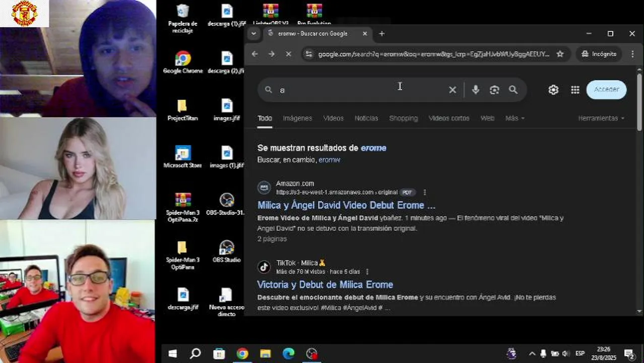
Task: Search instead for eromw link
Action: tap(329, 160)
